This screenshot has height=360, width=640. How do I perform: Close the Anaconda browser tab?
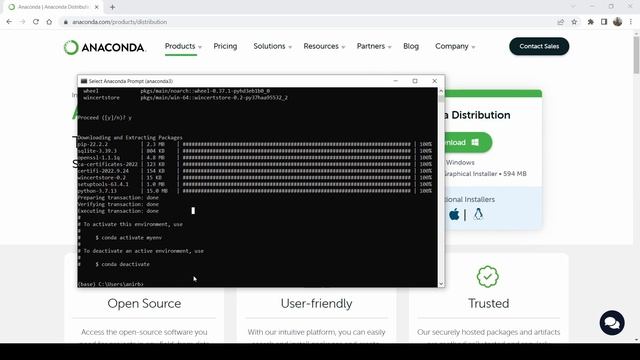tap(96, 7)
